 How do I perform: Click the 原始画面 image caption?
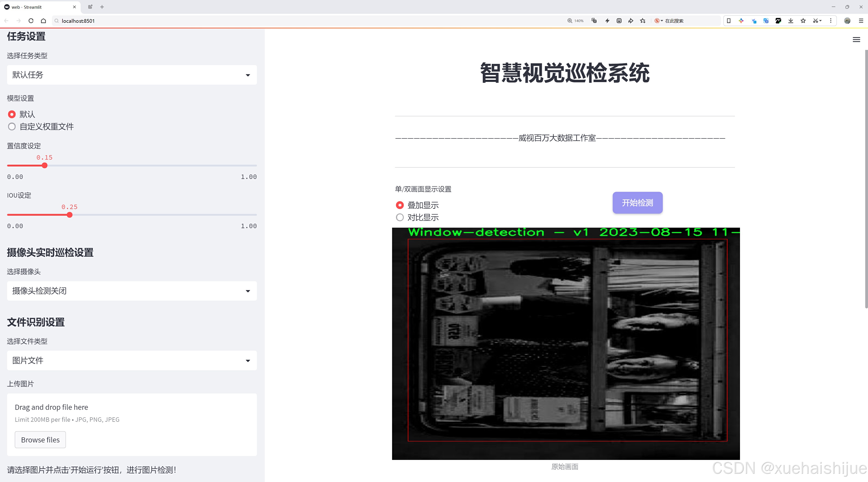[565, 467]
